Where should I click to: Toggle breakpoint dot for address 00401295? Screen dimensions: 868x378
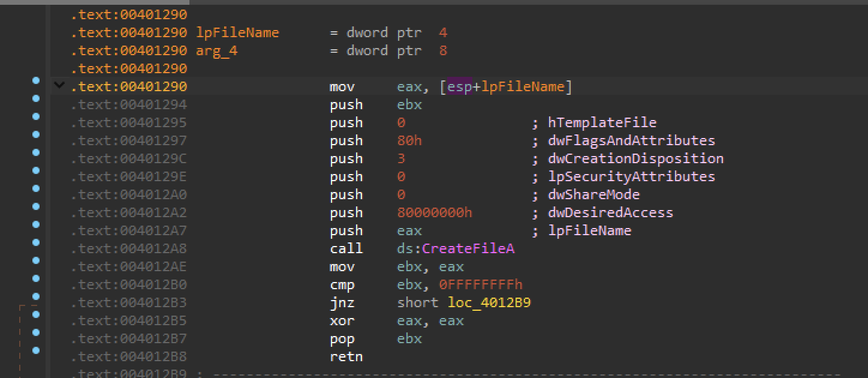point(36,116)
